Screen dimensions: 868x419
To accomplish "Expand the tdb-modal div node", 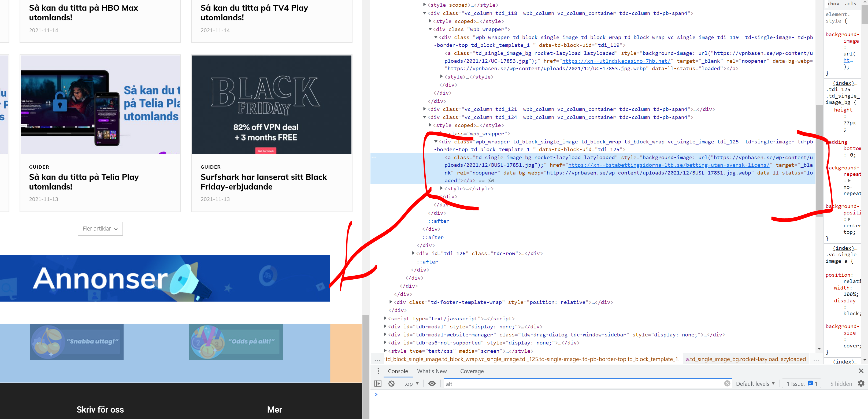I will click(385, 326).
